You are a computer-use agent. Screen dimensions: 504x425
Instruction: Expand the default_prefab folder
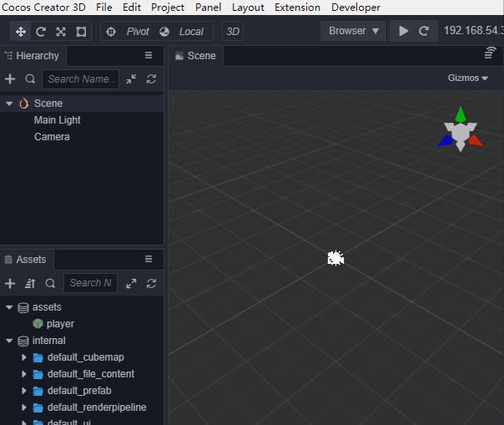24,391
